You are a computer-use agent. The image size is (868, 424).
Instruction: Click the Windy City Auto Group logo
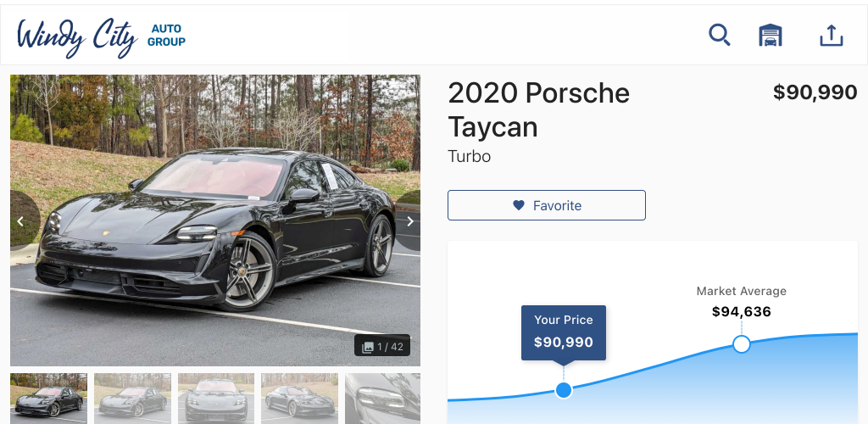(x=102, y=36)
